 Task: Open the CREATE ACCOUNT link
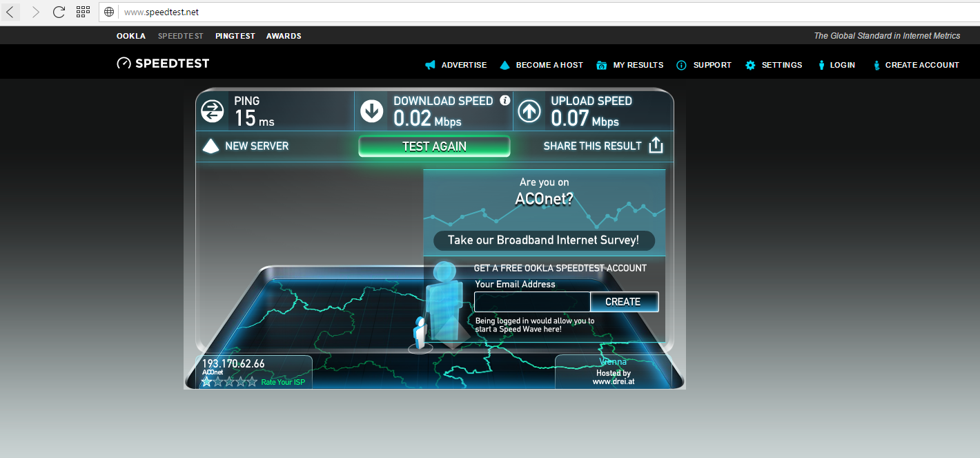click(x=922, y=65)
